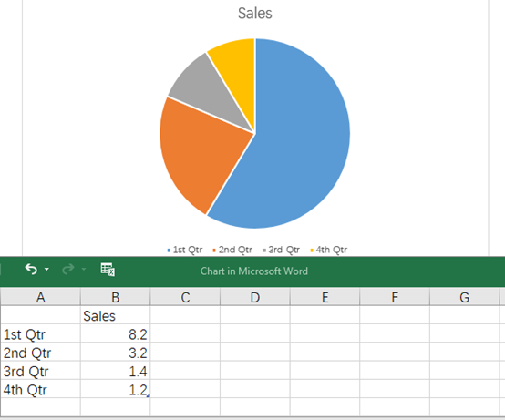The height and width of the screenshot is (420, 505).
Task: Select column A header
Action: click(x=40, y=297)
